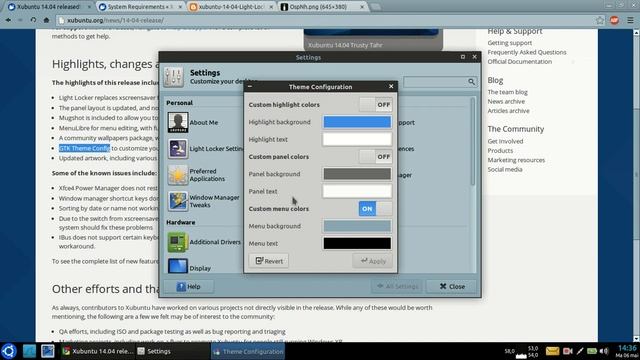
Task: Open the Get Involved link
Action: (x=505, y=141)
